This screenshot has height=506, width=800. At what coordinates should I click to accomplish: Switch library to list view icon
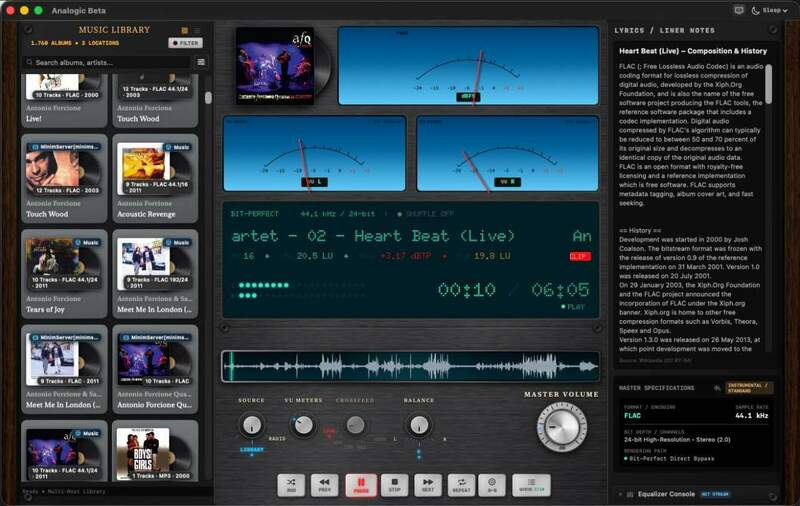click(197, 31)
